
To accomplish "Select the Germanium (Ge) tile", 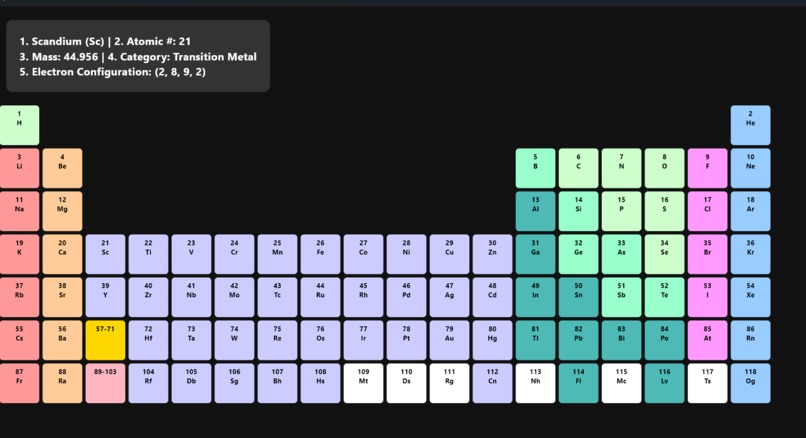I will coord(578,254).
